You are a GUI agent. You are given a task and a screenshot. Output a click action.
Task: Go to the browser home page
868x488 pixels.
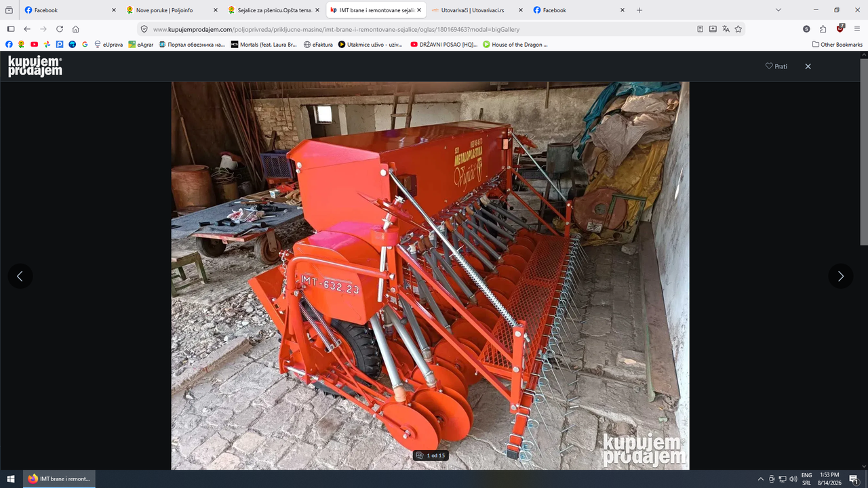click(76, 29)
